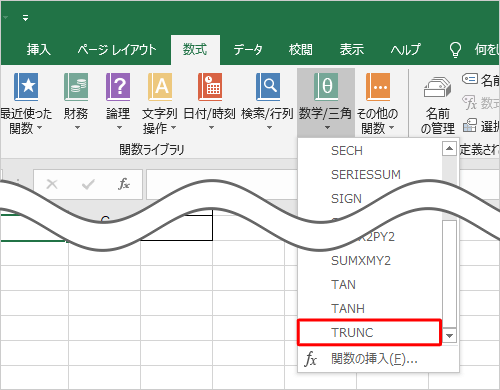Click the Use in Formula fx icon

point(470,102)
